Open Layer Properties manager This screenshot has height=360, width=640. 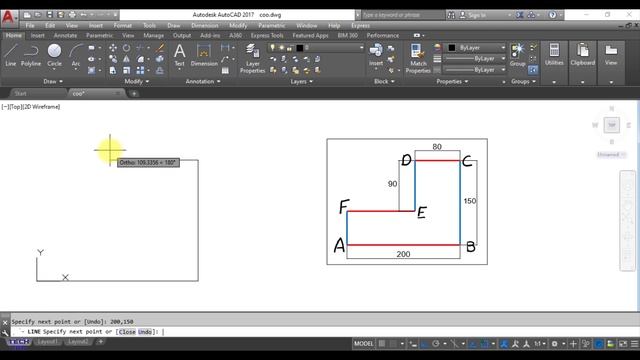point(252,59)
